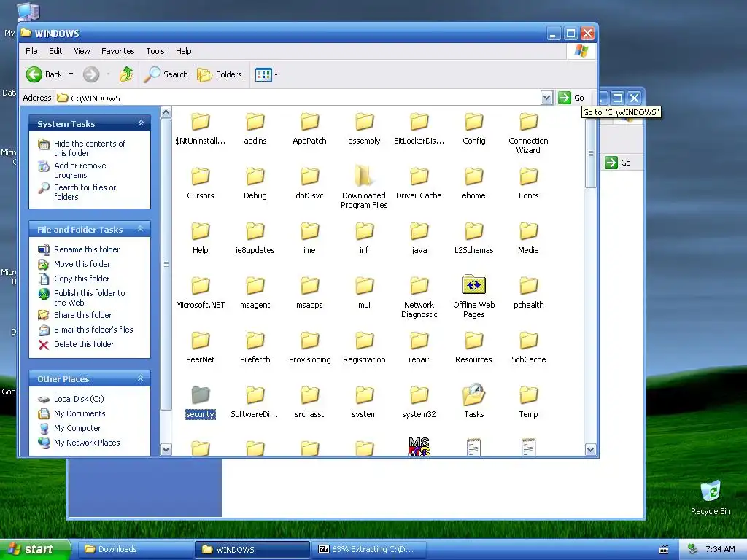Collapse the System Tasks panel
747x560 pixels.
click(141, 123)
